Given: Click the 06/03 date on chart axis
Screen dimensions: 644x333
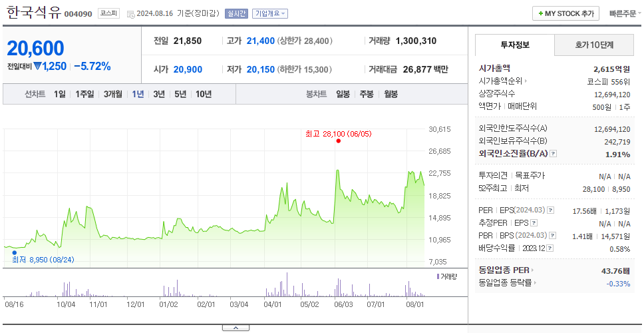Looking at the screenshot, I should pyautogui.click(x=344, y=304).
